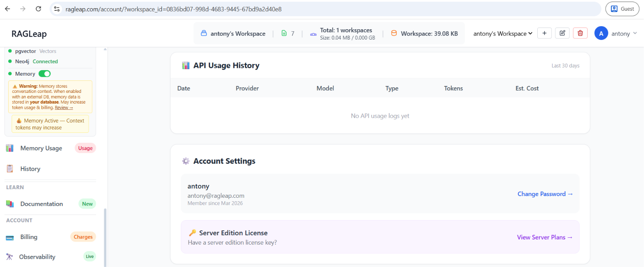Click the LEARN section heading
Screen dimensions: 644x267
click(15, 187)
